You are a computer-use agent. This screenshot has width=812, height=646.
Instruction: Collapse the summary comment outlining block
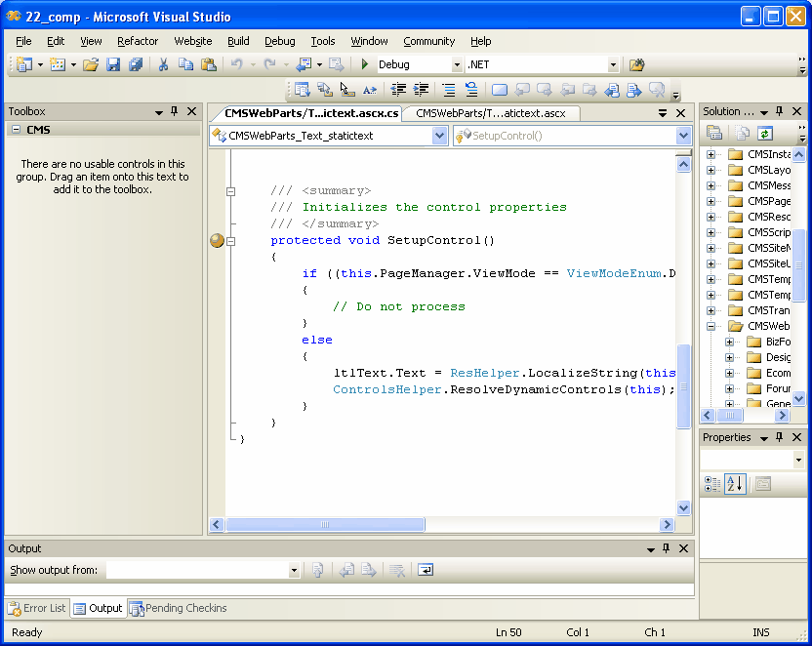click(x=231, y=191)
